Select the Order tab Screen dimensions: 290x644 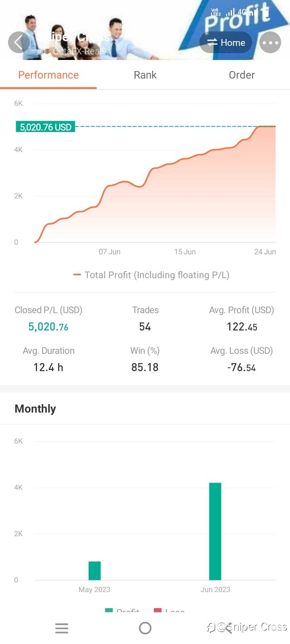coord(242,75)
